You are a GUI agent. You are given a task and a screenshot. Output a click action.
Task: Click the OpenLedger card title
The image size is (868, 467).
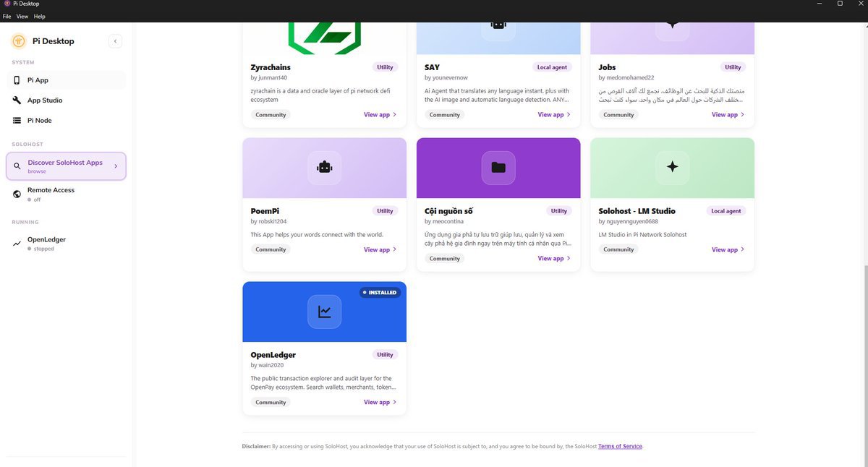(x=273, y=355)
